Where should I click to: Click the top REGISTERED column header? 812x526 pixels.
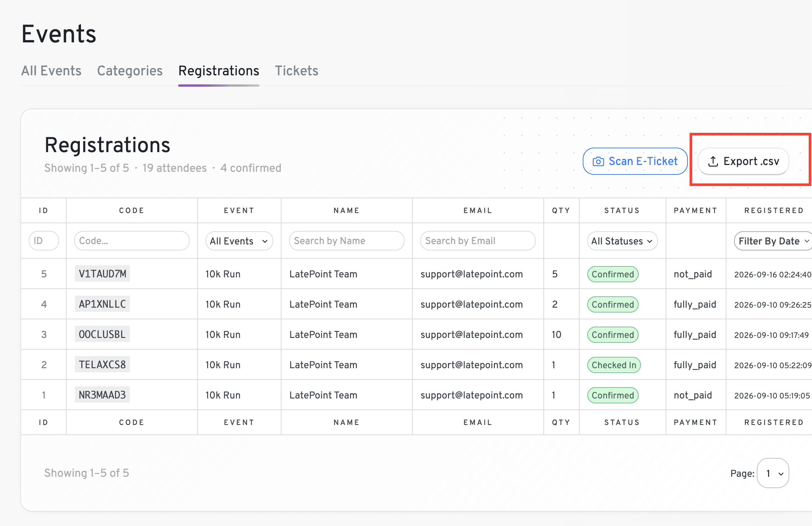pyautogui.click(x=774, y=210)
